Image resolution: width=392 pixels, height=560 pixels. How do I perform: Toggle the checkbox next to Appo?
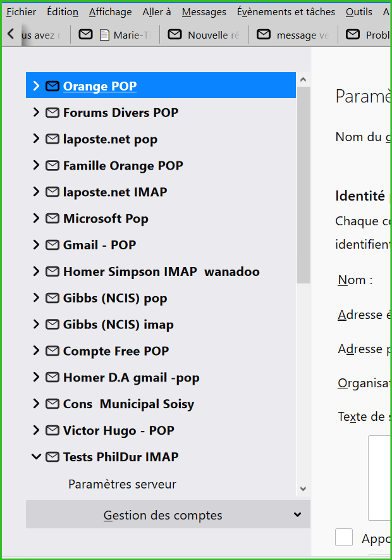344,537
